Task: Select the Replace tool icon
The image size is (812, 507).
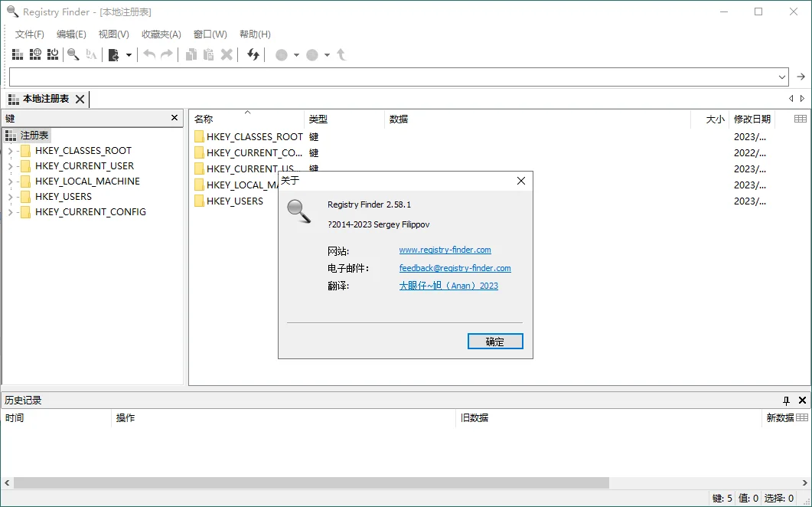Action: [90, 54]
